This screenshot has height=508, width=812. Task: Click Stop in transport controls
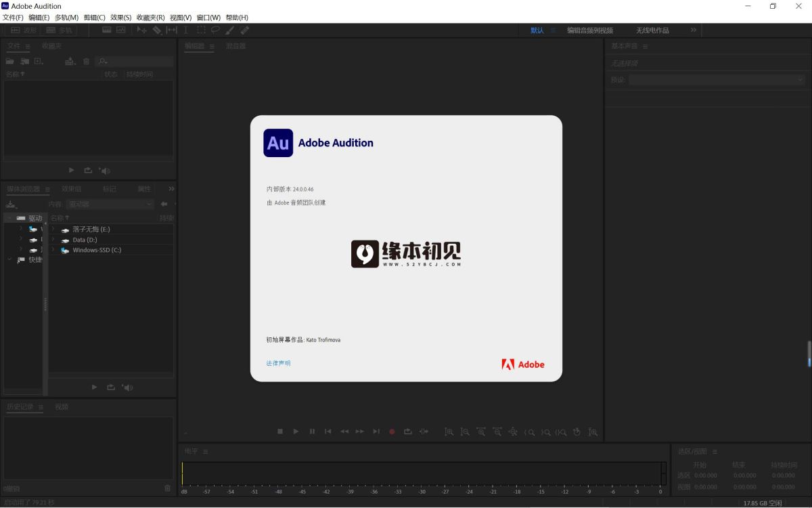[x=280, y=431]
